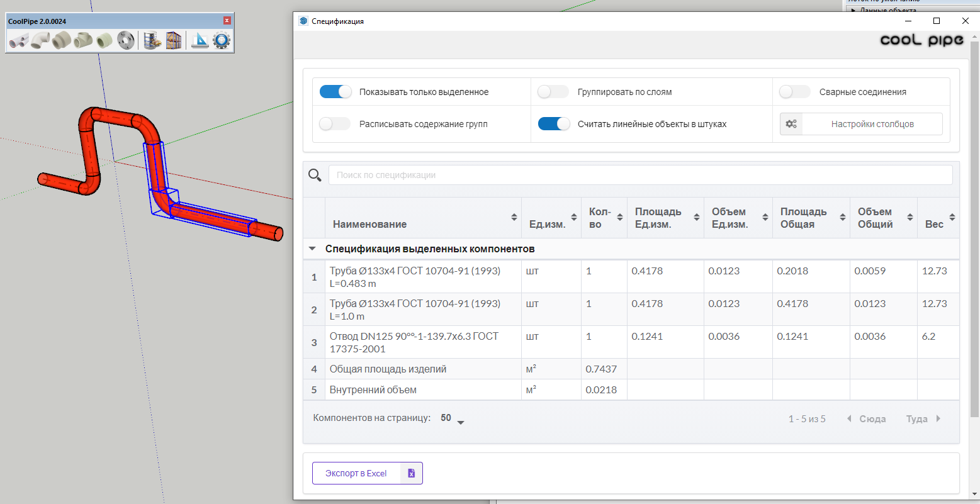Enable Сварные соединения switch
Image resolution: width=980 pixels, height=504 pixels.
(795, 92)
